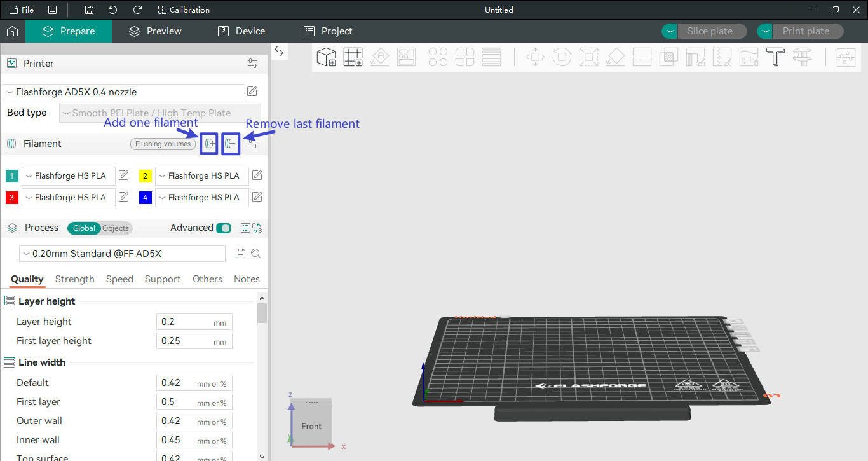Edit the printer preset pencil icon
The width and height of the screenshot is (868, 461).
pos(252,92)
